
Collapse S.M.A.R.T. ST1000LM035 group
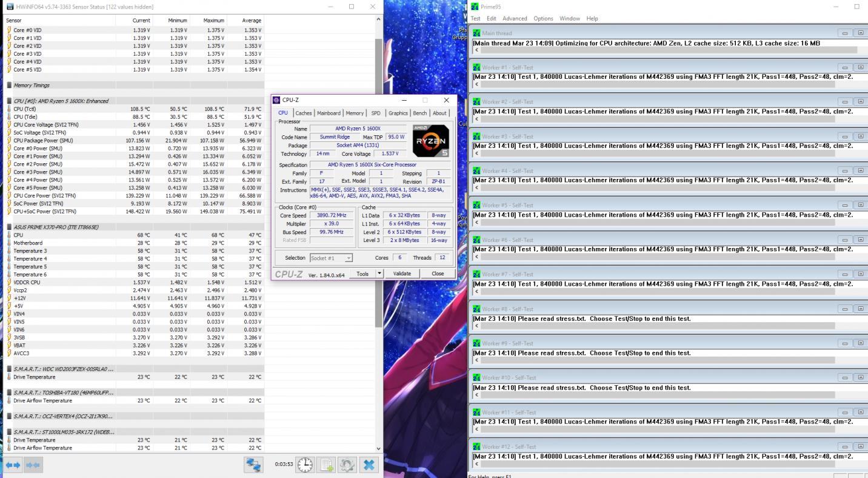point(9,432)
